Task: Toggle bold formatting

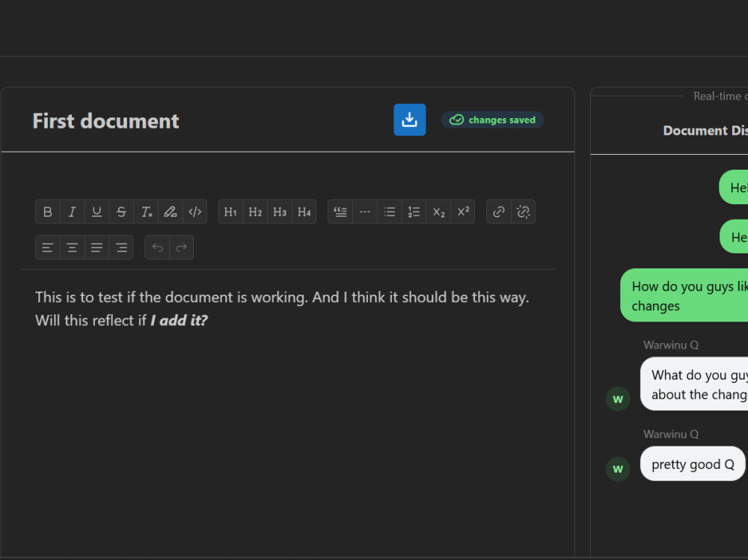Action: click(x=48, y=212)
